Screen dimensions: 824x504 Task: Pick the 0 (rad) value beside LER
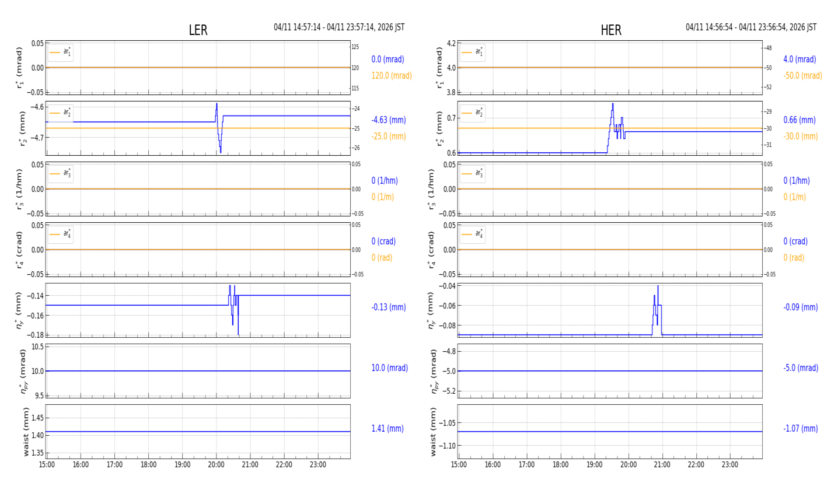click(382, 258)
